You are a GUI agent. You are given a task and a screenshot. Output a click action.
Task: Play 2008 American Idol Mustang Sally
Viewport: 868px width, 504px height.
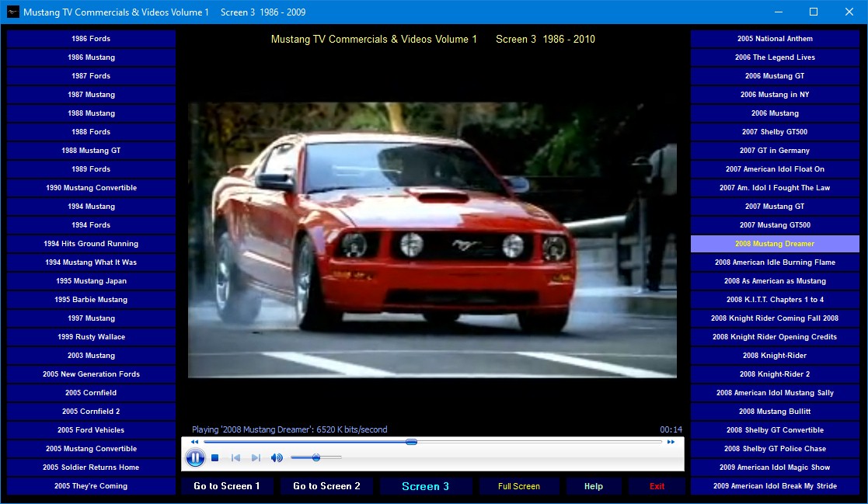pyautogui.click(x=775, y=393)
